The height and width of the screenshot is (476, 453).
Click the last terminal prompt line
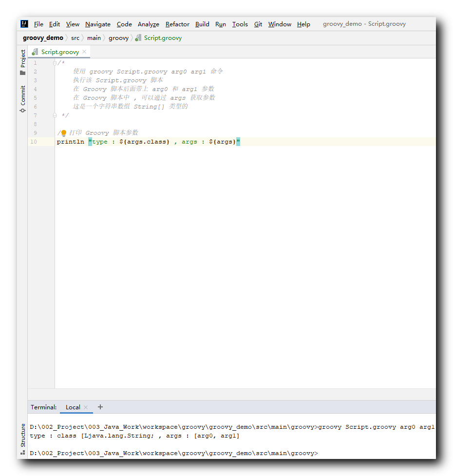click(x=174, y=453)
